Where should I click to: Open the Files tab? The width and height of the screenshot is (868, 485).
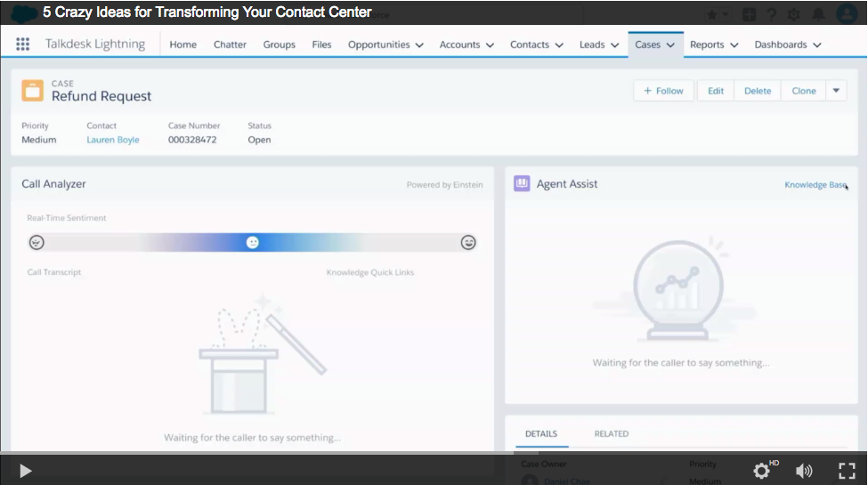click(x=321, y=44)
